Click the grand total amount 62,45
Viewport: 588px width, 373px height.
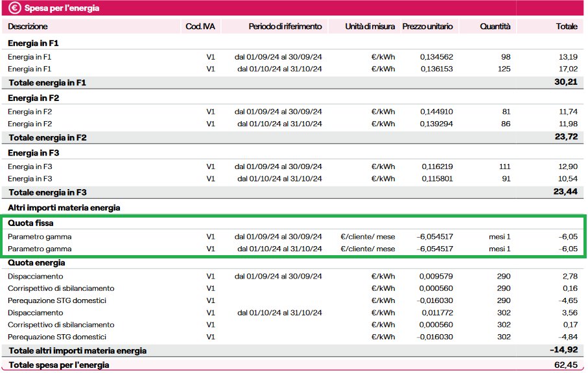pyautogui.click(x=565, y=365)
